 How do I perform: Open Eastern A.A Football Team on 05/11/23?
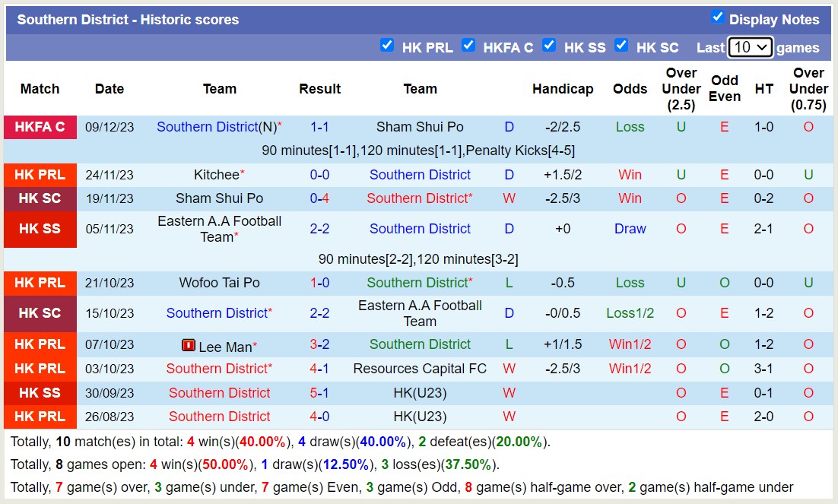[x=219, y=229]
